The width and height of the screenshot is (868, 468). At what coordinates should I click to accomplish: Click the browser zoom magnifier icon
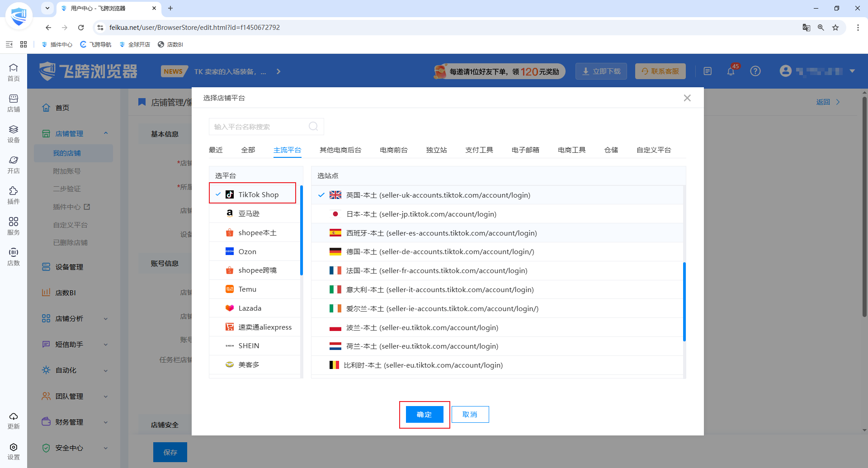821,28
